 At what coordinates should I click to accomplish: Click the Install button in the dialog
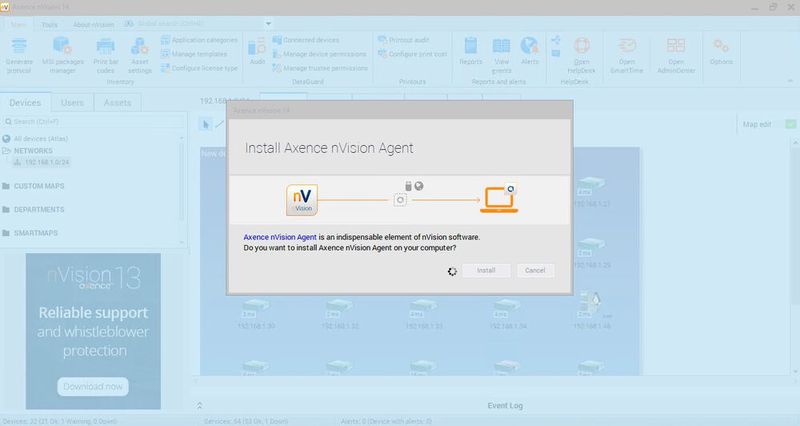pyautogui.click(x=486, y=270)
